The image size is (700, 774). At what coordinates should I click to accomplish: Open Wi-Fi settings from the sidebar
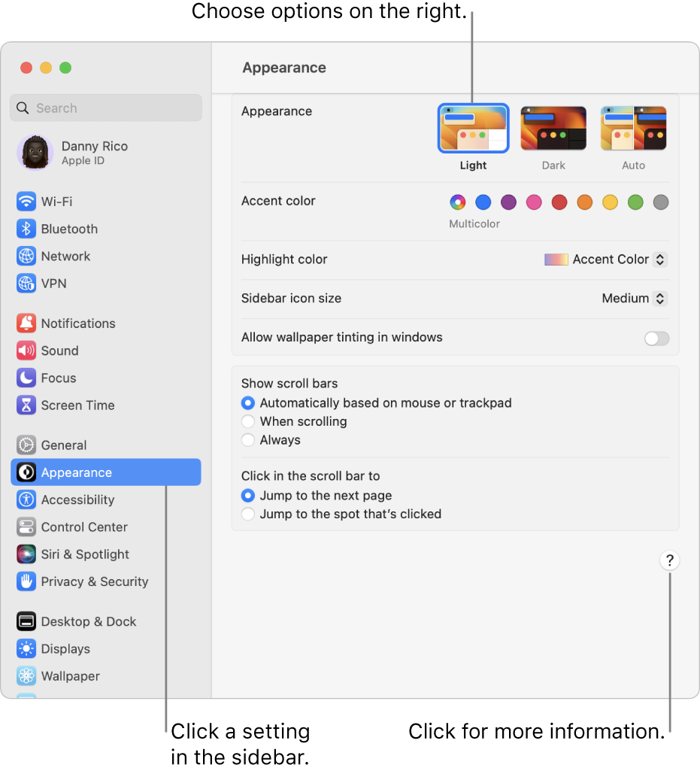pos(56,201)
